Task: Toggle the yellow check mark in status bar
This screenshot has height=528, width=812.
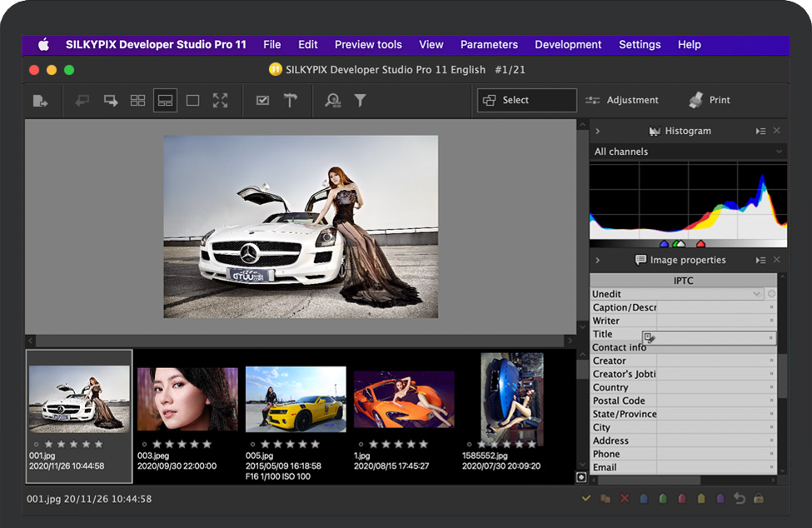Action: (586, 499)
